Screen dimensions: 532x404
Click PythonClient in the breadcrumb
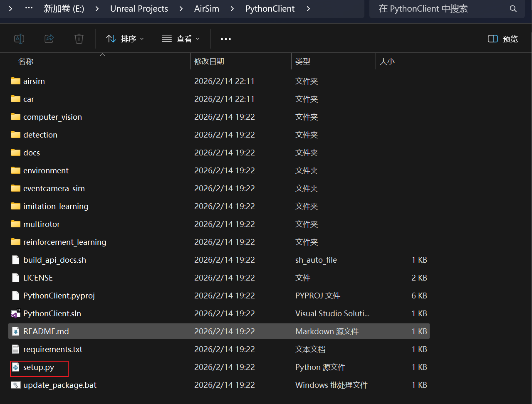click(x=270, y=9)
